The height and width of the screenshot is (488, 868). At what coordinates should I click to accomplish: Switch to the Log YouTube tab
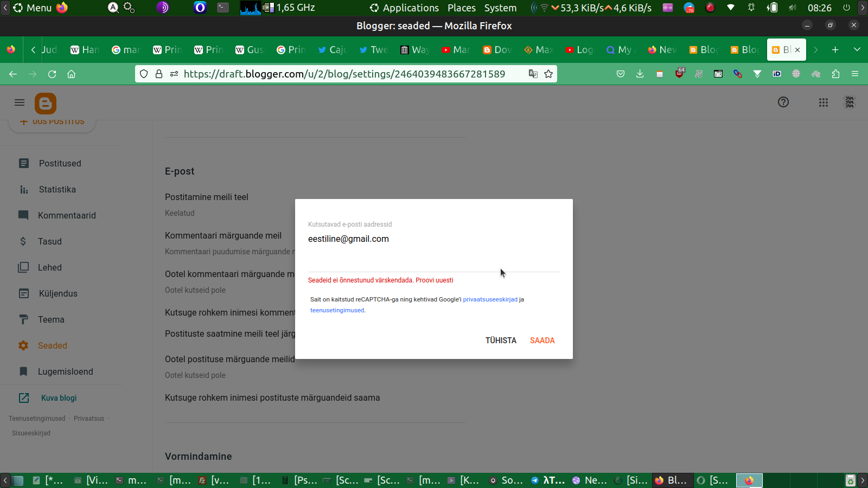pyautogui.click(x=579, y=50)
